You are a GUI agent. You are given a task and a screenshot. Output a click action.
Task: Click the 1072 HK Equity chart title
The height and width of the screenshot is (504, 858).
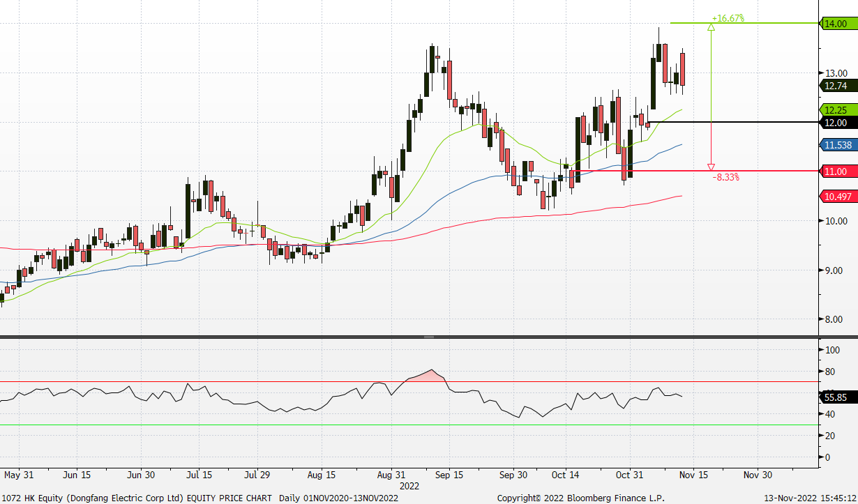tap(136, 498)
